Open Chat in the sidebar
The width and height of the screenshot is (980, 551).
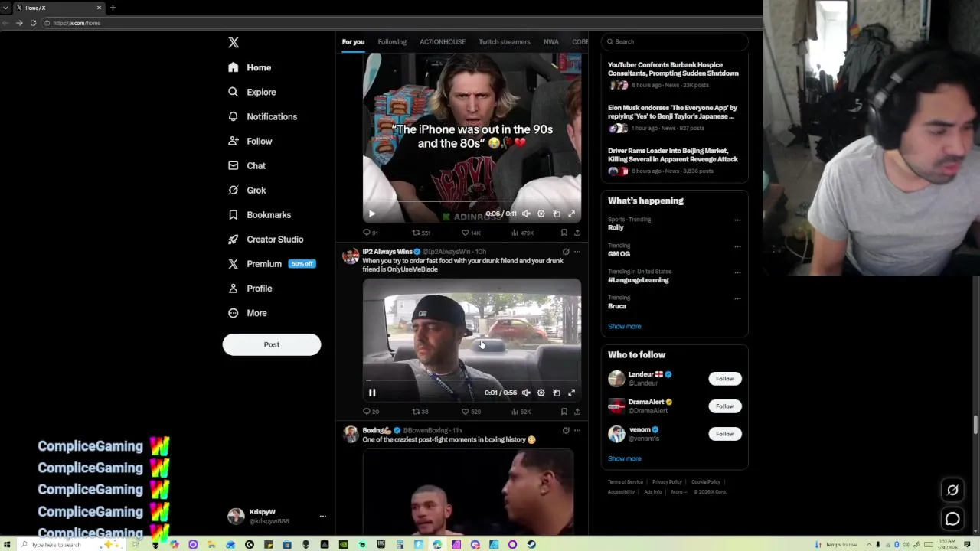coord(247,165)
